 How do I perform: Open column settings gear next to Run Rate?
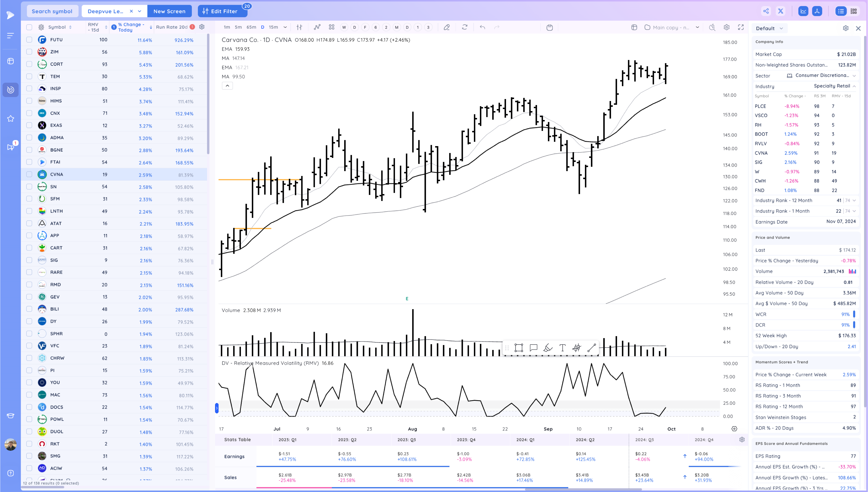[202, 27]
